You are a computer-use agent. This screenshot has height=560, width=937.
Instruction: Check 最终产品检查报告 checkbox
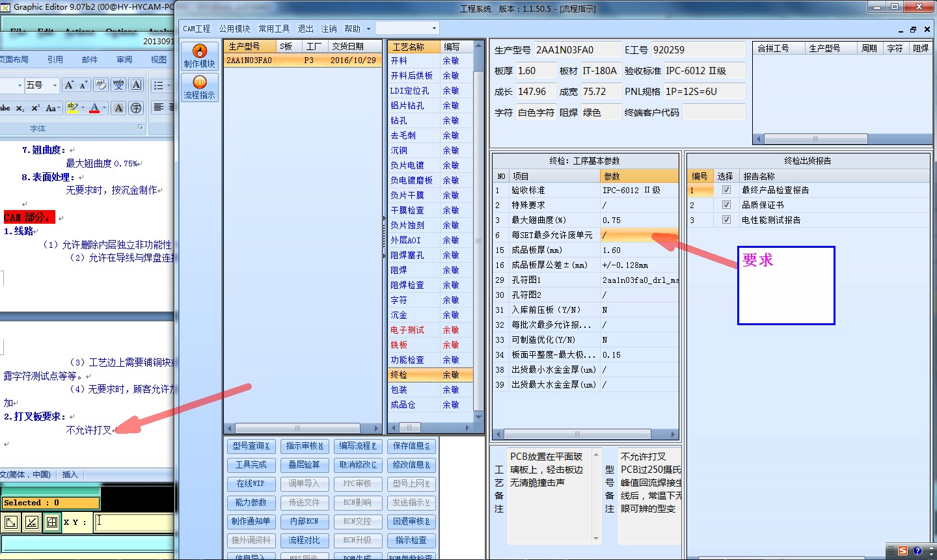coord(726,190)
